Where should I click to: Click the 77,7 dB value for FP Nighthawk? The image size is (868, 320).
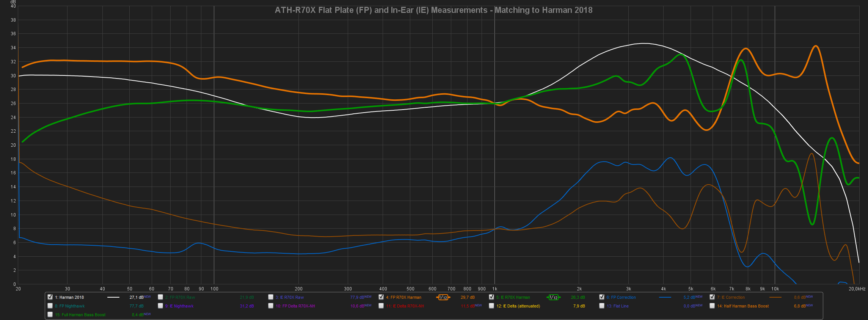click(x=137, y=306)
